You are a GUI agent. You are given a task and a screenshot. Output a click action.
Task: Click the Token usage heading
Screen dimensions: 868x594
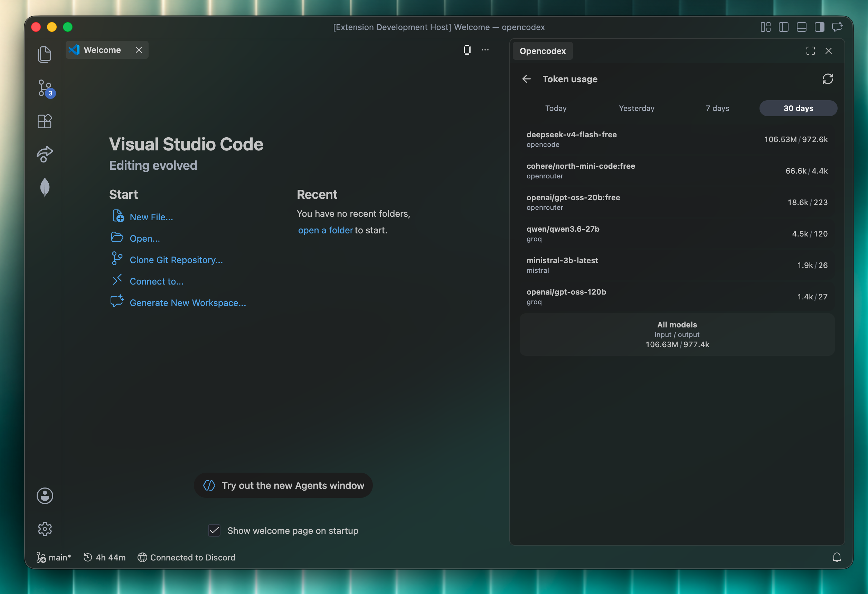point(570,79)
